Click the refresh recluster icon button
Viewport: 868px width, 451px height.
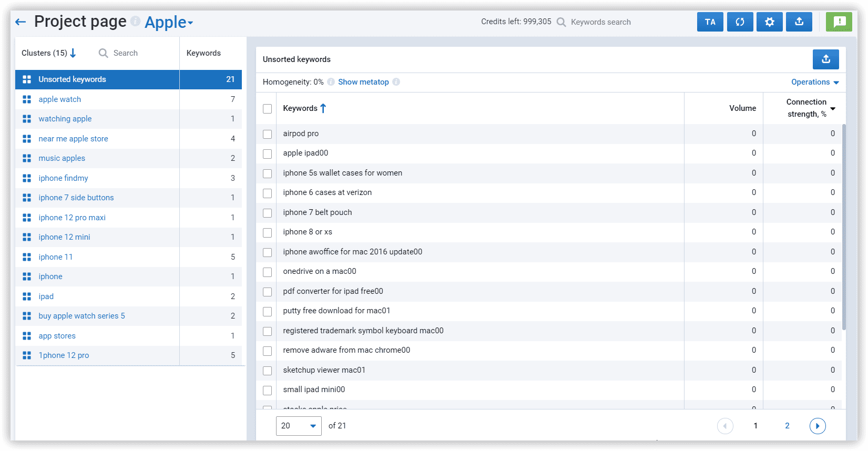tap(740, 22)
